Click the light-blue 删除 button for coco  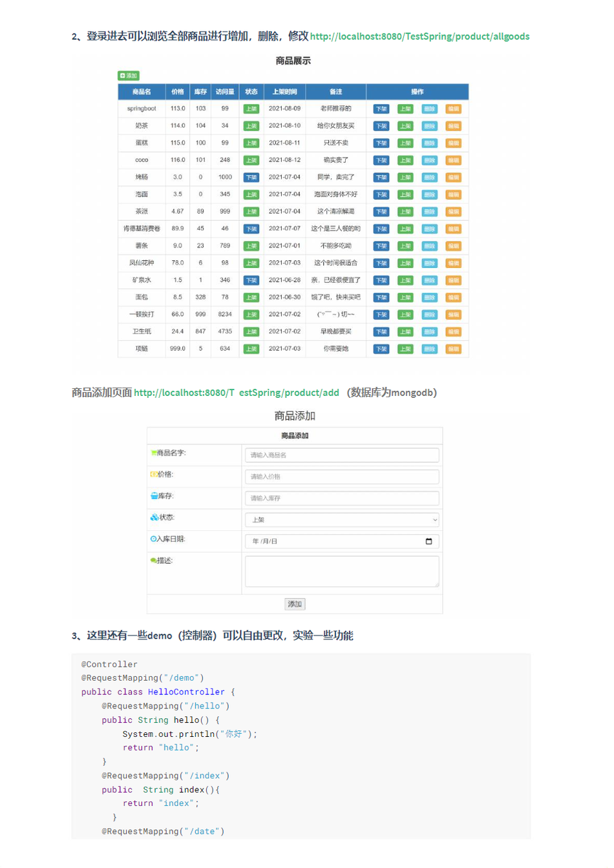tap(429, 160)
